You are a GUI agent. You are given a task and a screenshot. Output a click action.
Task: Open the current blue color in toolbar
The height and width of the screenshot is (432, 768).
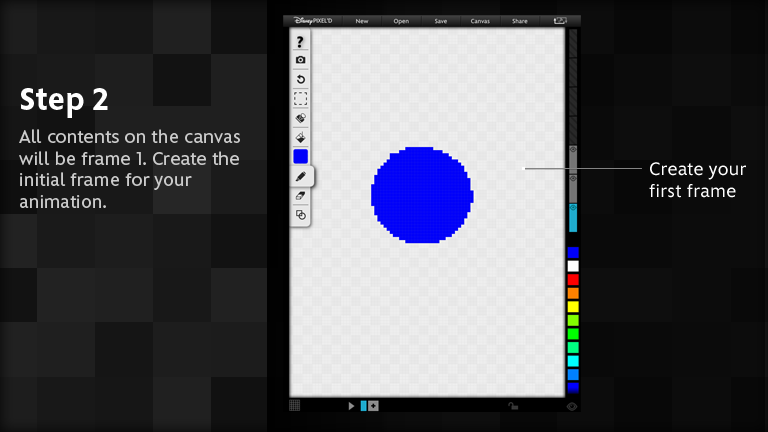tap(300, 157)
